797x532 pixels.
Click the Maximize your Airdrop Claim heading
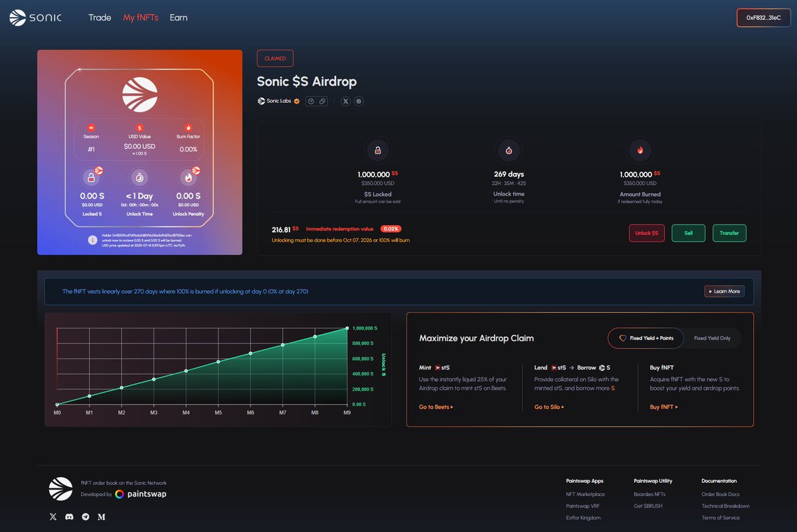point(476,338)
